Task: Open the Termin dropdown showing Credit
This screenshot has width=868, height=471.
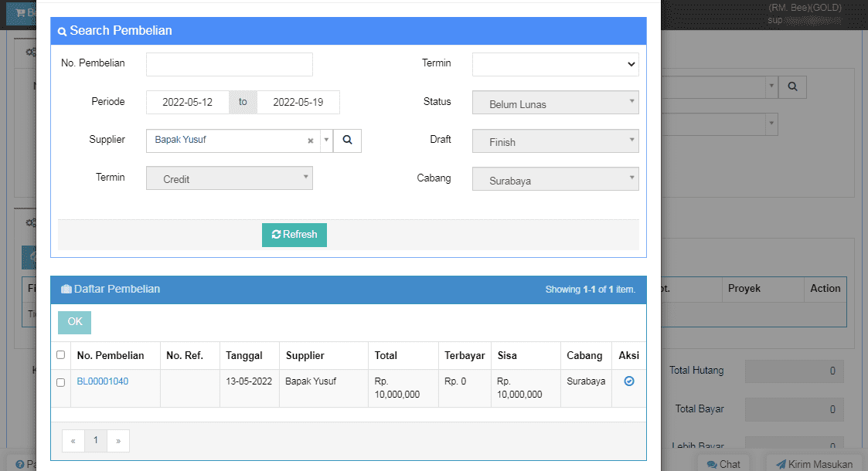Action: click(x=230, y=178)
